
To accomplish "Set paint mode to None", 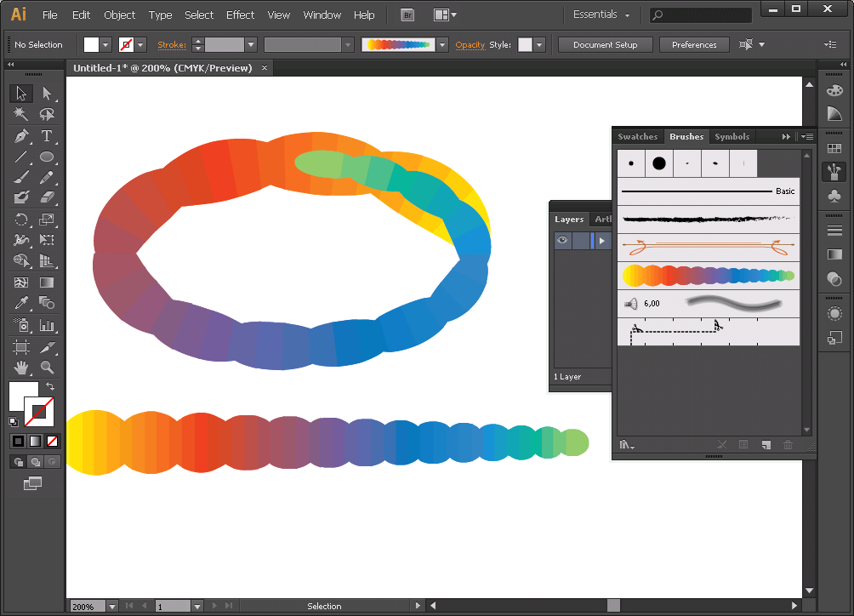I will coord(52,442).
